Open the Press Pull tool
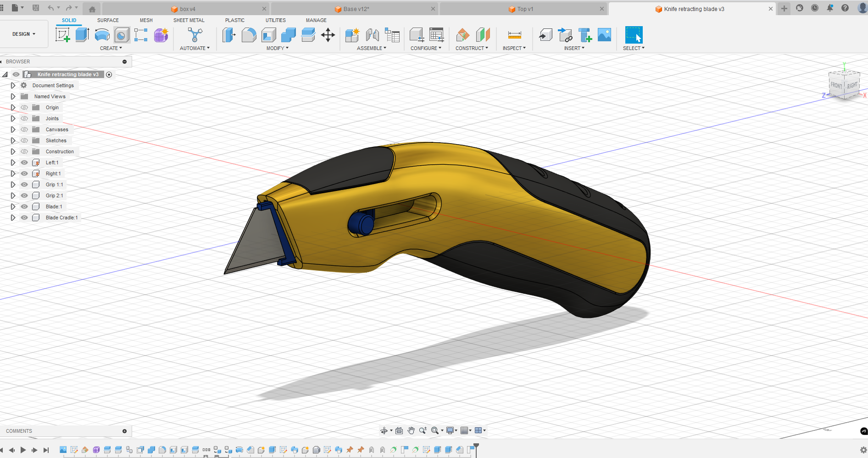Screen dimensions: 868x458 tap(228, 35)
